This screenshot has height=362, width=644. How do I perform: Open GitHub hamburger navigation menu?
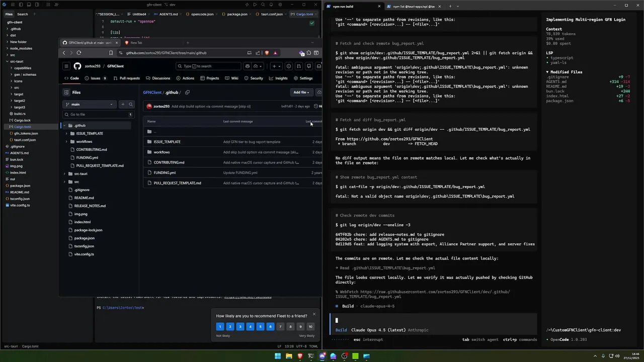(x=66, y=66)
